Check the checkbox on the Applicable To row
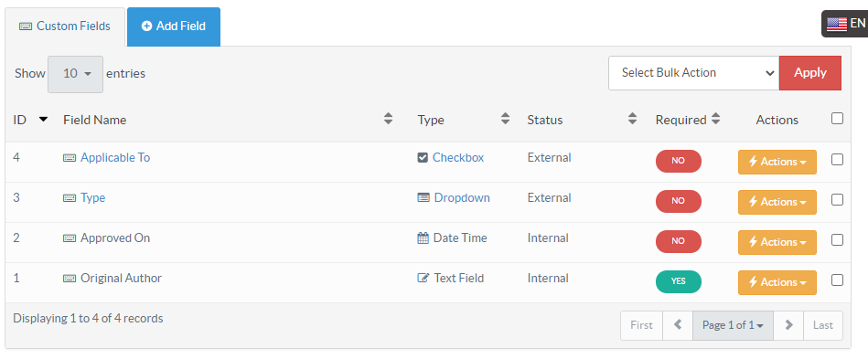 837,159
